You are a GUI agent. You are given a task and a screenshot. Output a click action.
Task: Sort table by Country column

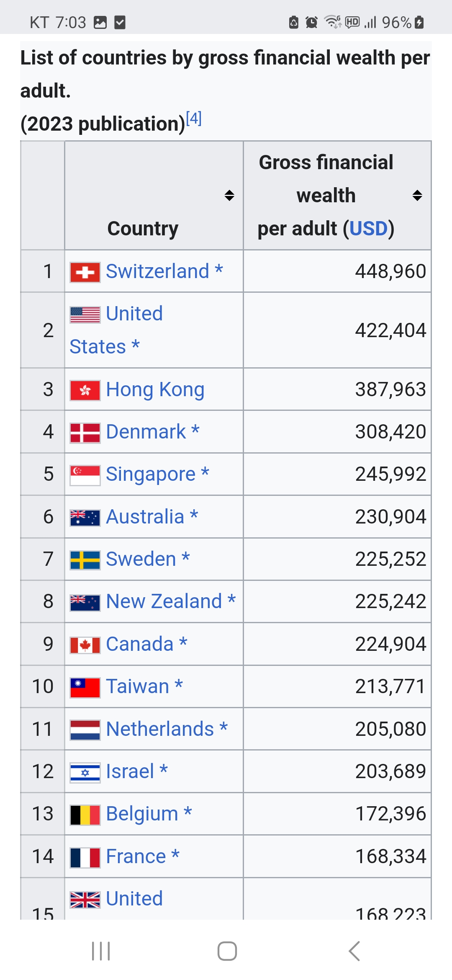229,195
